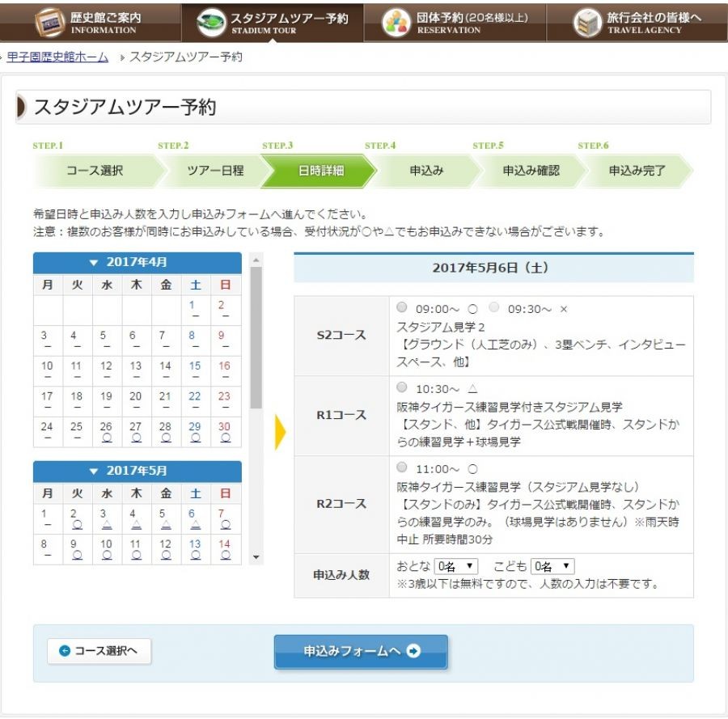
Task: Select the circle mark under May 2
Action: [78, 525]
